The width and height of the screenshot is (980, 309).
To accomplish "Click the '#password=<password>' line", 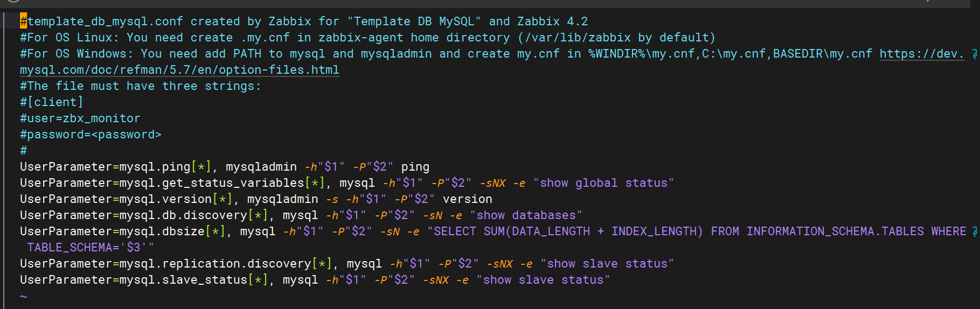I will click(91, 135).
